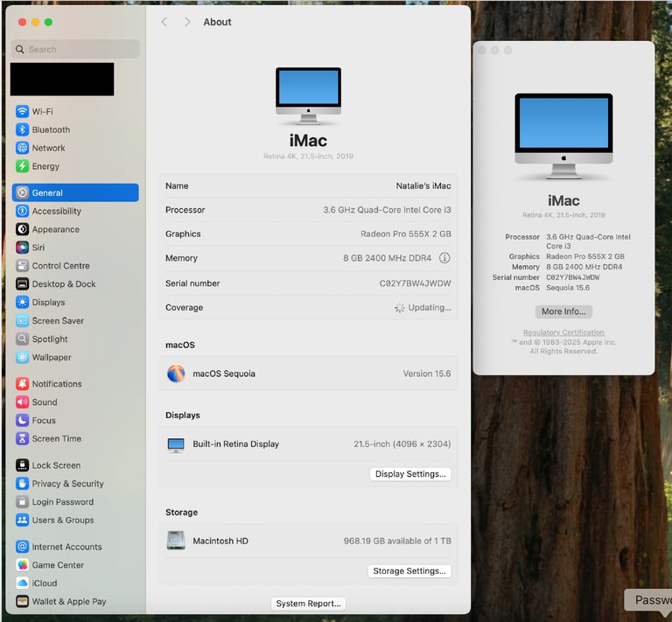Open the Siri icon in sidebar
This screenshot has width=672, height=622.
pos(22,248)
